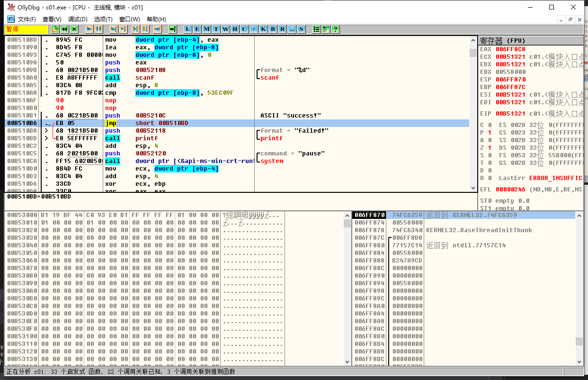Click the Trace into toolbar icon
The height and width of the screenshot is (380, 588).
click(135, 29)
